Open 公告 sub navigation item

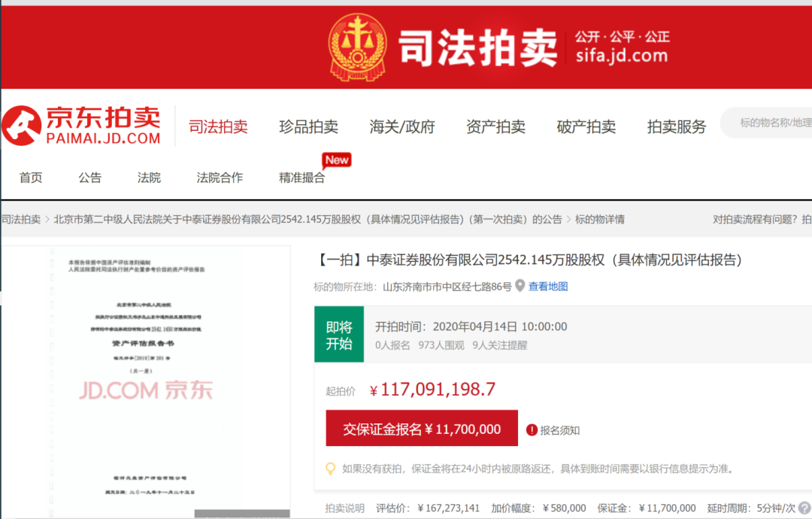tap(90, 178)
